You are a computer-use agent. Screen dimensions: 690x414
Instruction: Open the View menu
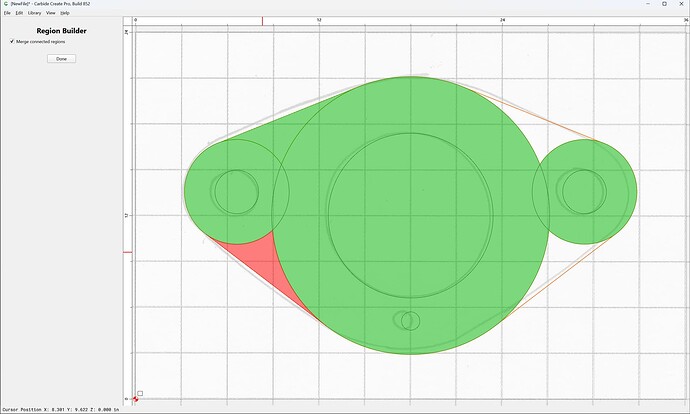tap(51, 13)
